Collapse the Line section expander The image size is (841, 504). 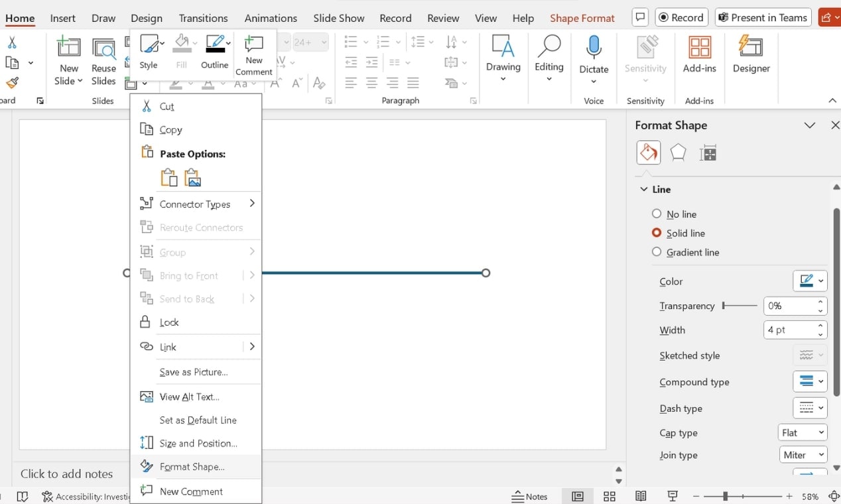pyautogui.click(x=643, y=189)
